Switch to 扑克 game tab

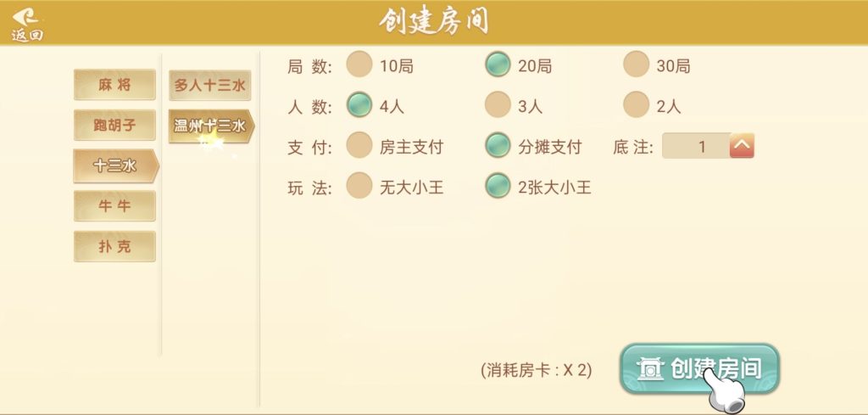pos(114,247)
